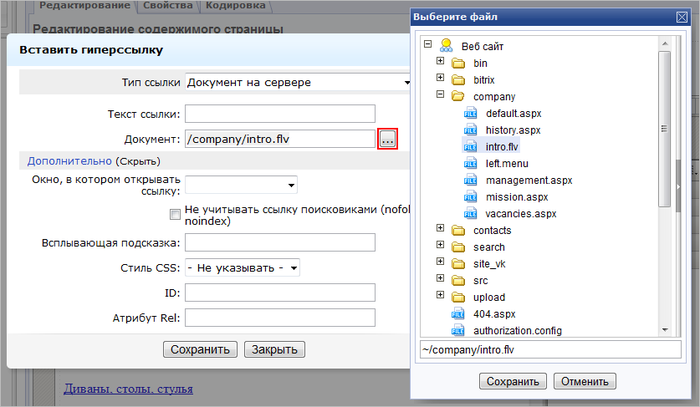Click the Всплывающая подсказка input field

tap(280, 243)
